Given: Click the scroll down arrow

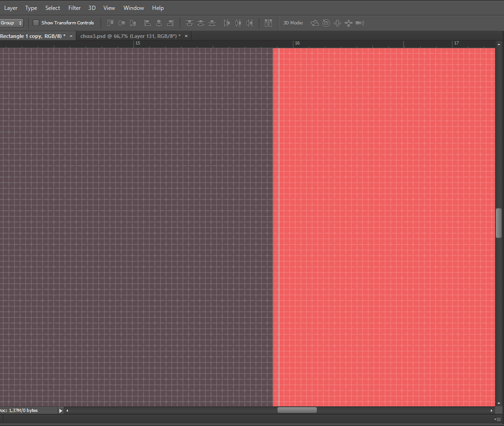Looking at the screenshot, I should [499, 403].
